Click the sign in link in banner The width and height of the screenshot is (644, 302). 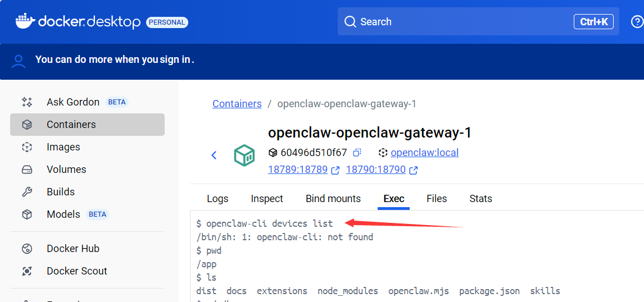click(x=175, y=60)
